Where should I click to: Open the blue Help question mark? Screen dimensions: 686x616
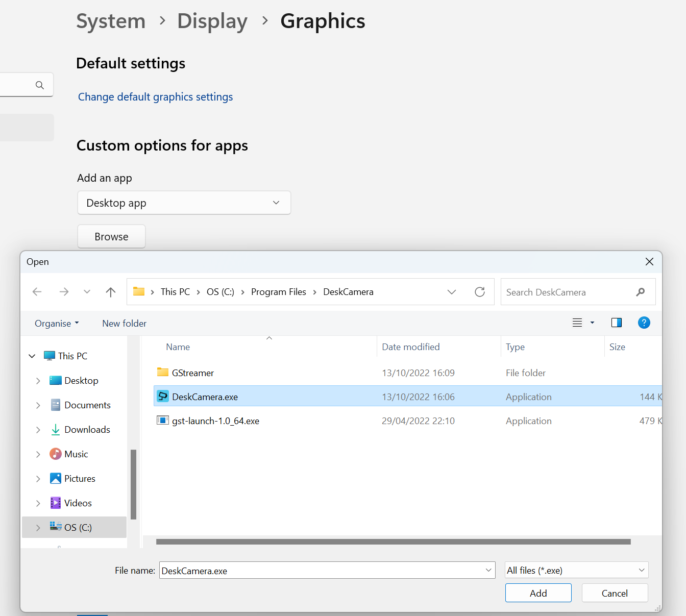coord(644,323)
